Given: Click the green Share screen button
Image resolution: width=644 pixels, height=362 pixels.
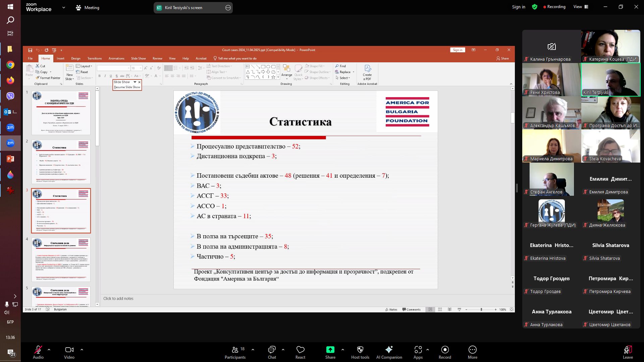Looking at the screenshot, I should tap(330, 350).
